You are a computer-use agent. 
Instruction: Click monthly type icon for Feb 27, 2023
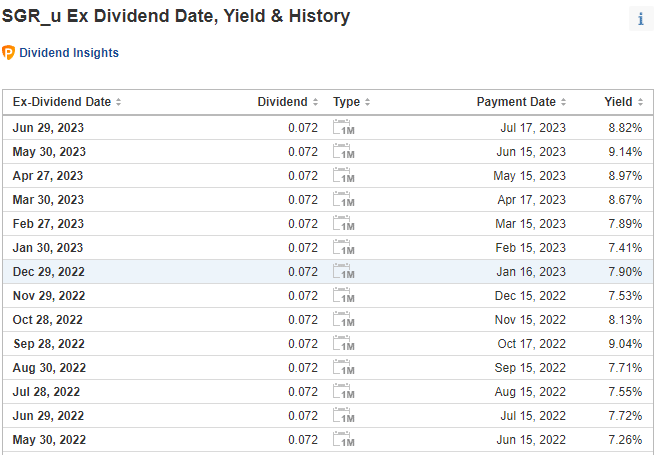343,223
